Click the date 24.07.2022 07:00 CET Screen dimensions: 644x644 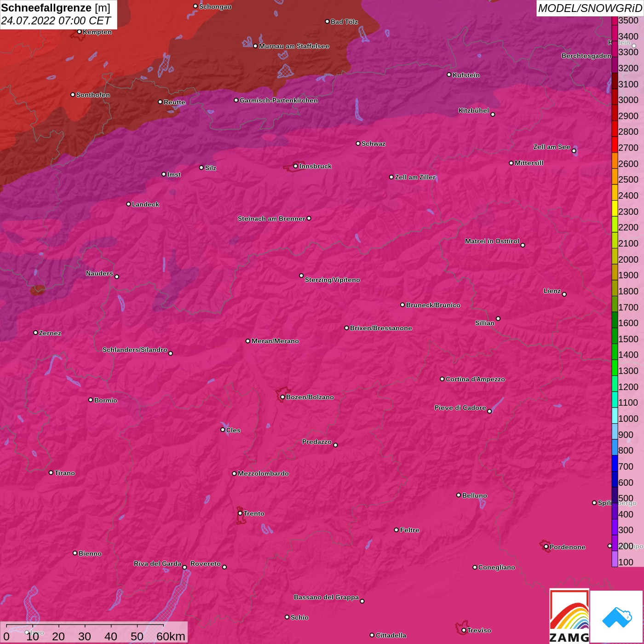click(56, 21)
